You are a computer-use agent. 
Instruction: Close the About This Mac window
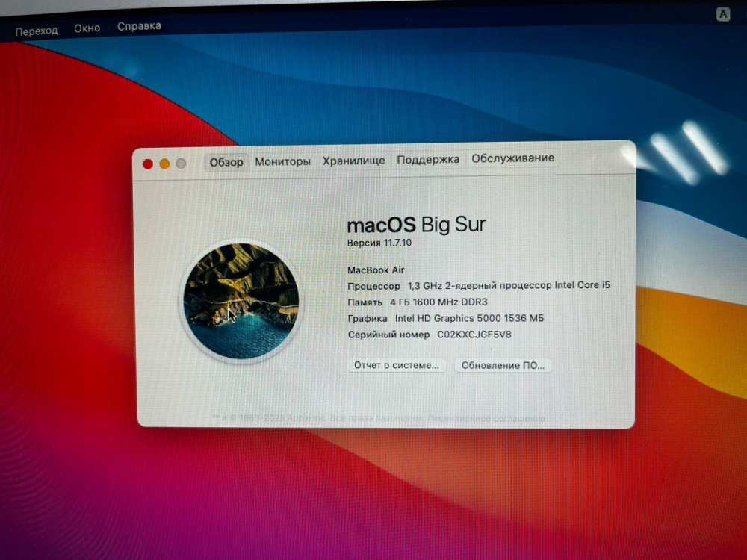pos(148,164)
